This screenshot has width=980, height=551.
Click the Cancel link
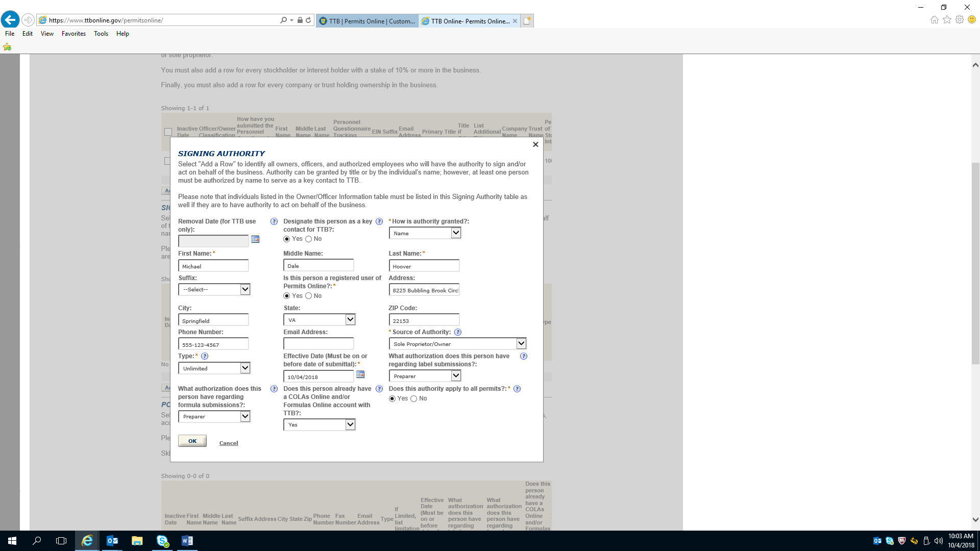(x=229, y=443)
